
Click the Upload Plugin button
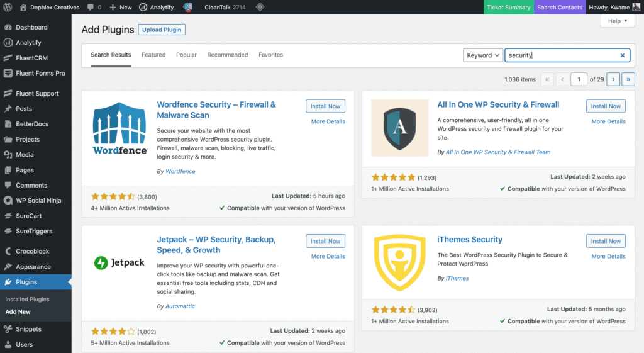(x=162, y=30)
